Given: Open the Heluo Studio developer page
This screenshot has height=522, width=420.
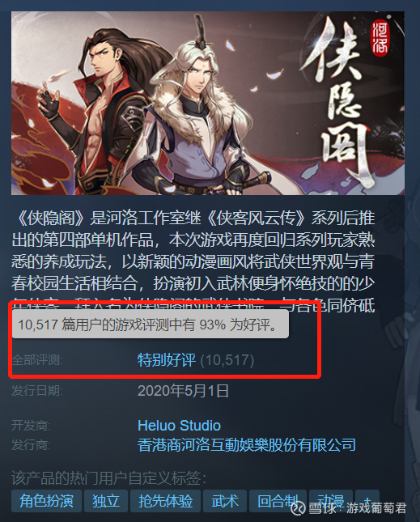Looking at the screenshot, I should [179, 426].
